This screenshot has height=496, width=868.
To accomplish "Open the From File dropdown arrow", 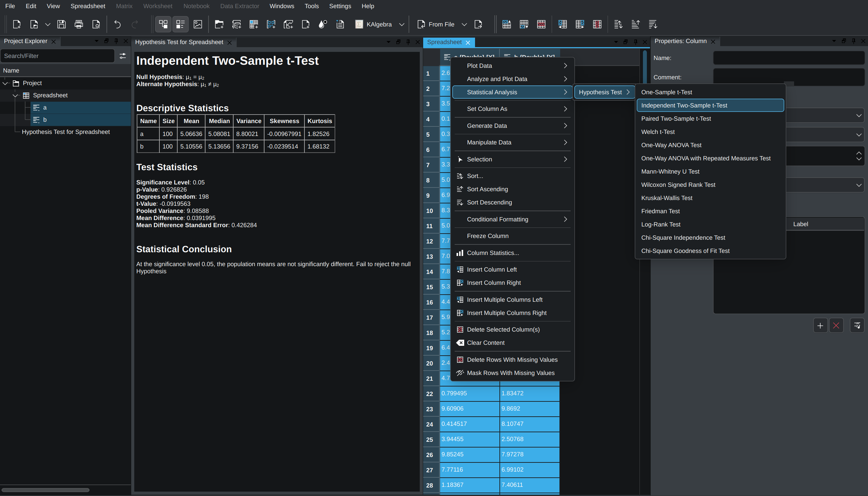I will click(464, 24).
